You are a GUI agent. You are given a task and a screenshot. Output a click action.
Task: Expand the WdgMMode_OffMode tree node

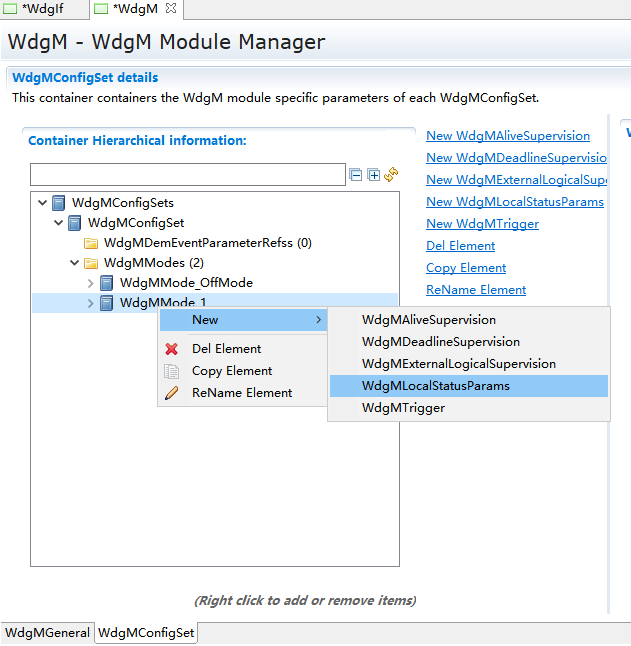coord(90,283)
